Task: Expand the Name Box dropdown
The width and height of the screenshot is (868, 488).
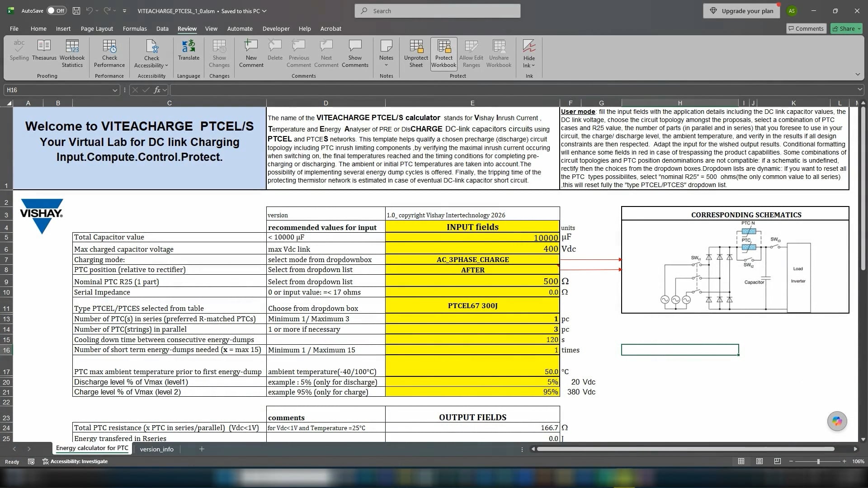Action: (115, 90)
